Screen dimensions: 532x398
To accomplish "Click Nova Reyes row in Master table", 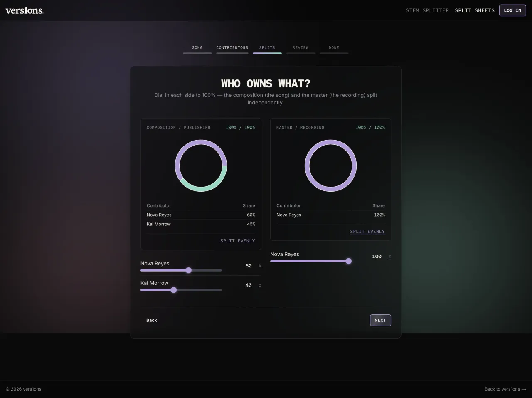I will [x=331, y=215].
